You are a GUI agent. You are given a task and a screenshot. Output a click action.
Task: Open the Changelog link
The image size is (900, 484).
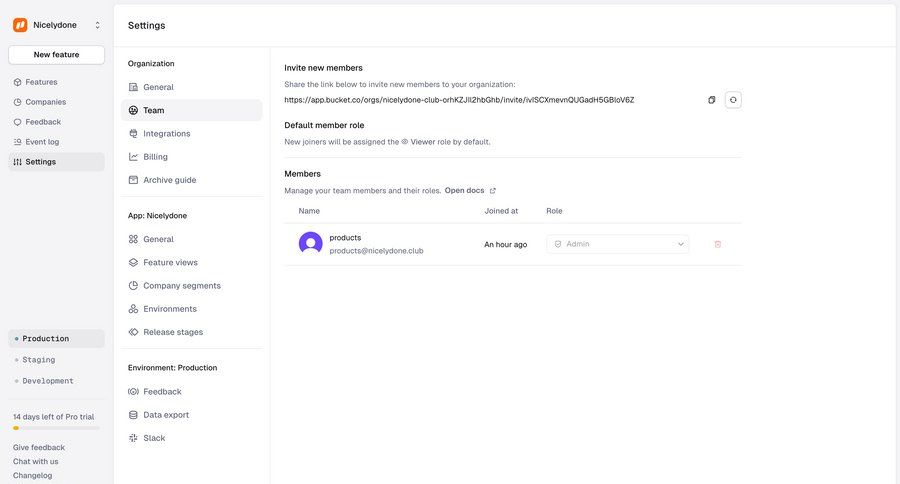tap(33, 475)
